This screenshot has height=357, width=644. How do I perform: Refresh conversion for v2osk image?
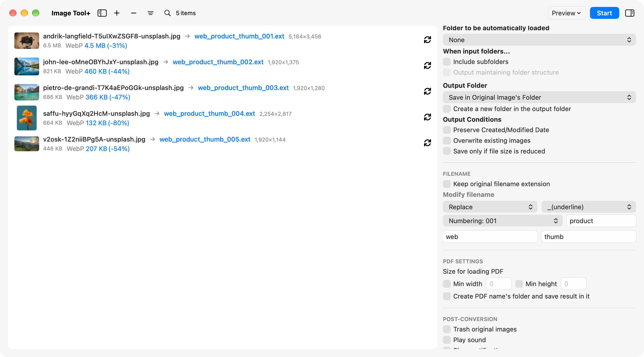pos(427,143)
